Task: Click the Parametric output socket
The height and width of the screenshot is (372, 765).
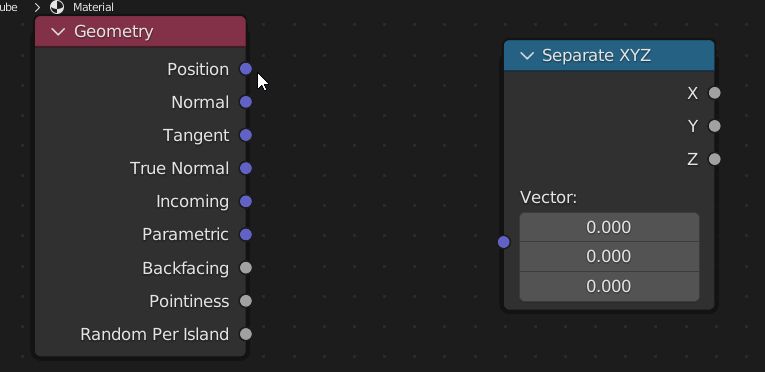Action: [246, 234]
